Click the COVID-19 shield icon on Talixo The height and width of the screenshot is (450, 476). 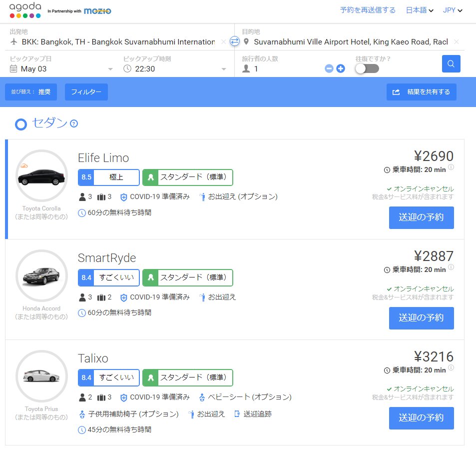point(123,397)
